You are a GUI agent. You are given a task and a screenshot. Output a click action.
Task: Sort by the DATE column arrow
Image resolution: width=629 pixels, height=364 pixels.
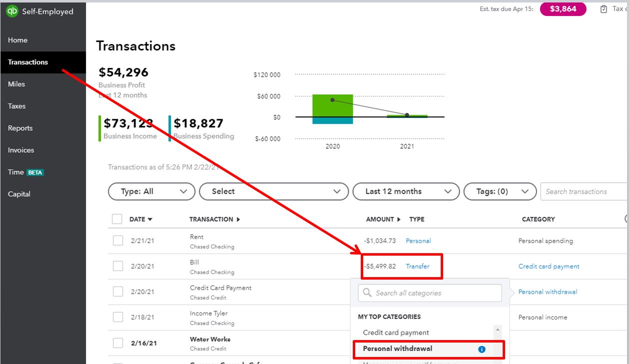[150, 220]
